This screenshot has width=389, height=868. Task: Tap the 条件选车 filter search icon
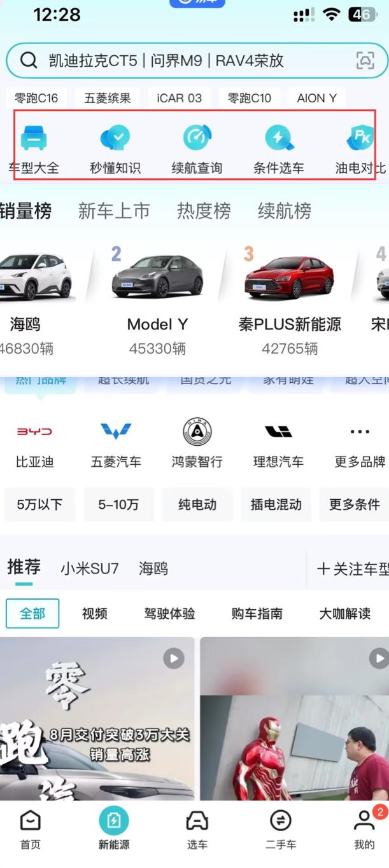(x=278, y=138)
